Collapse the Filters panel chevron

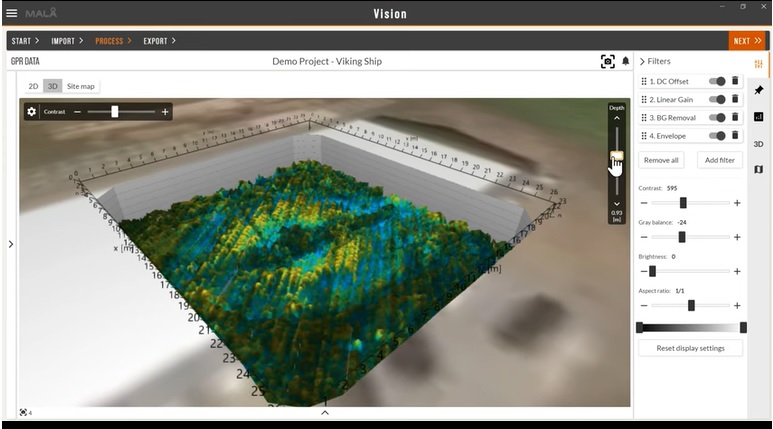tap(642, 62)
